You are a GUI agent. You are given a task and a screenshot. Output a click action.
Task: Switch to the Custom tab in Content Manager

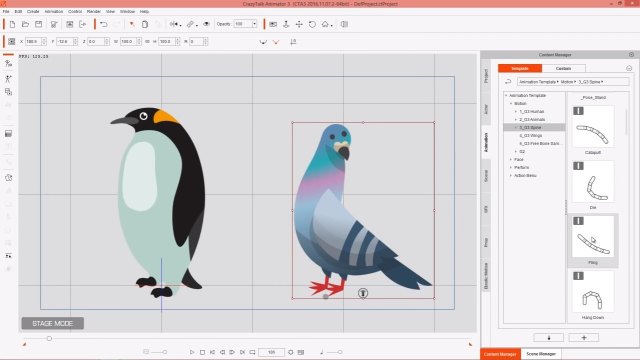[x=563, y=68]
